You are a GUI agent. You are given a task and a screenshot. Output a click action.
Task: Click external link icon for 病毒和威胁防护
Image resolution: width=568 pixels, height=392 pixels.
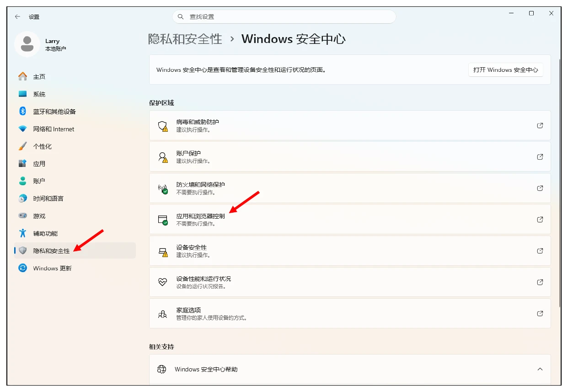click(x=540, y=125)
